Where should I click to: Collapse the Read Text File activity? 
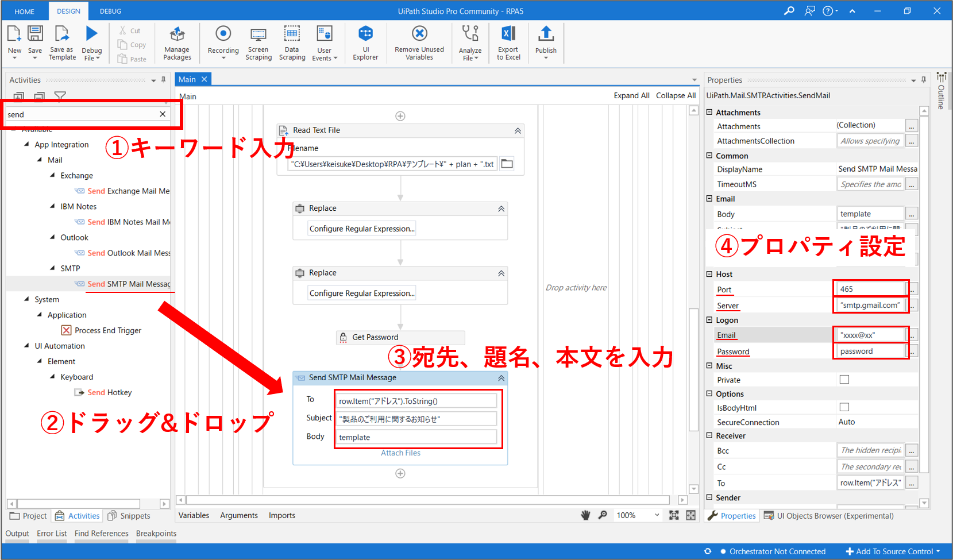click(x=518, y=131)
